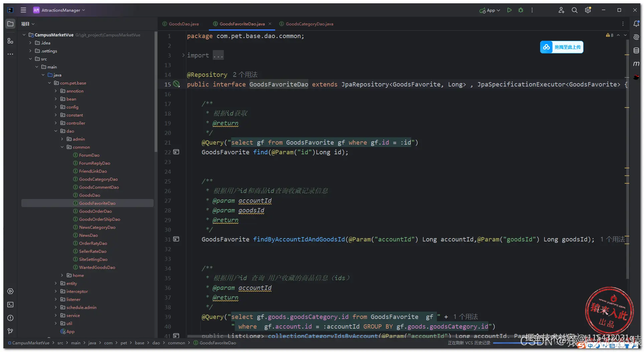Image resolution: width=644 pixels, height=352 pixels.
Task: Expand the home package
Action: click(x=62, y=275)
